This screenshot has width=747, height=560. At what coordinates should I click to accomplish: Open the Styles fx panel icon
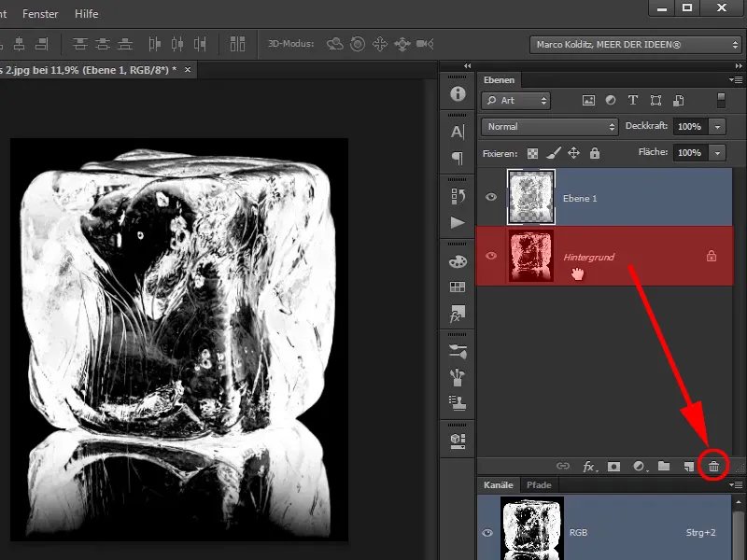click(x=458, y=314)
